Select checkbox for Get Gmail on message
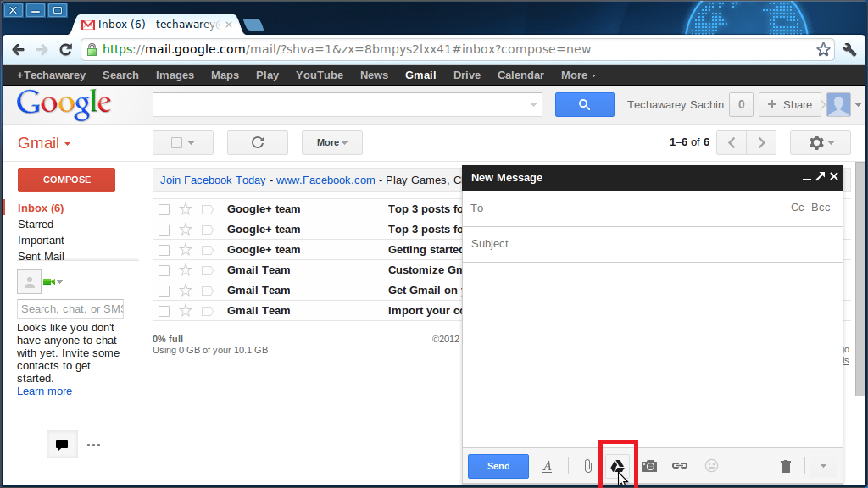This screenshot has width=868, height=488. (x=164, y=291)
